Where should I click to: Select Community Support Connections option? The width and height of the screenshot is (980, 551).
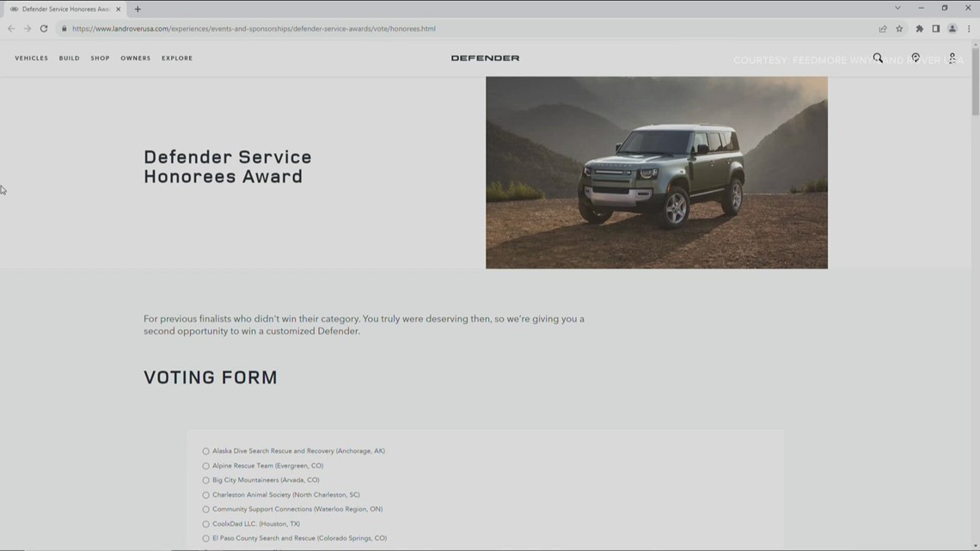coord(205,509)
